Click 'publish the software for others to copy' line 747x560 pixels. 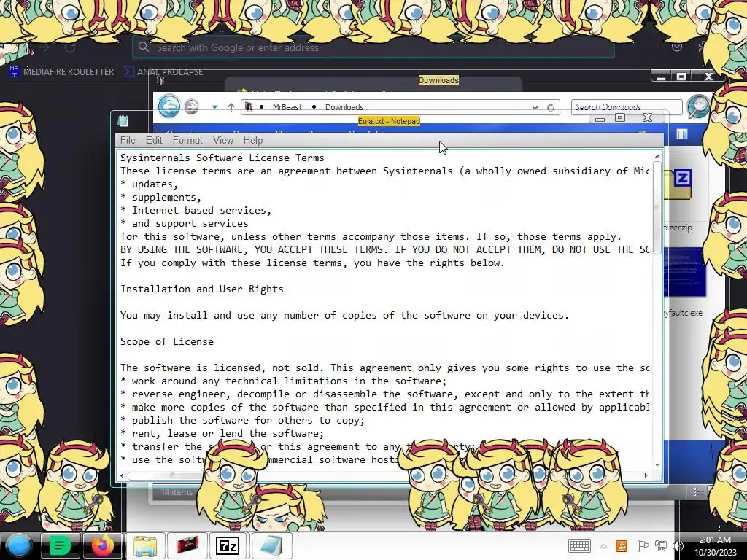[242, 420]
